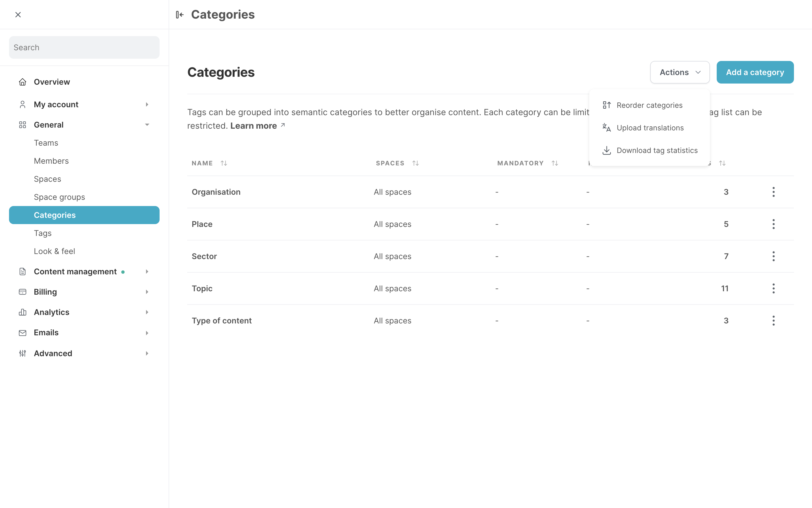
Task: Open three-dot menu for Type of content
Action: [x=773, y=321]
